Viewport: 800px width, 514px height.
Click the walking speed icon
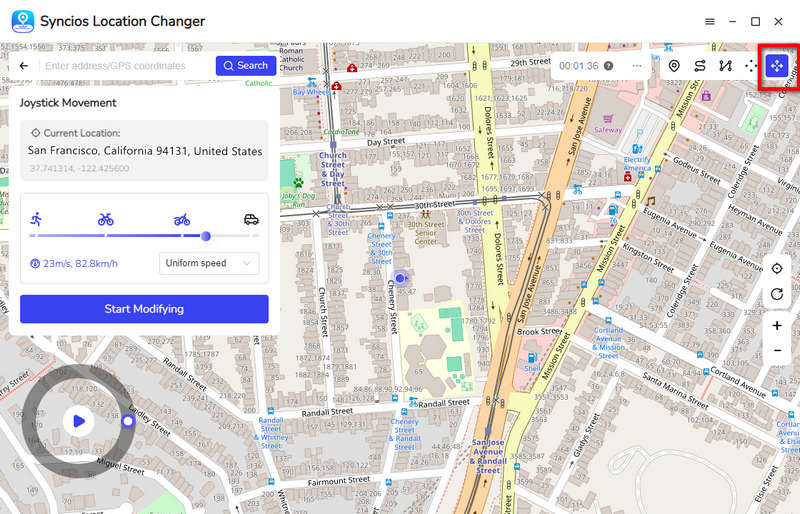point(37,218)
